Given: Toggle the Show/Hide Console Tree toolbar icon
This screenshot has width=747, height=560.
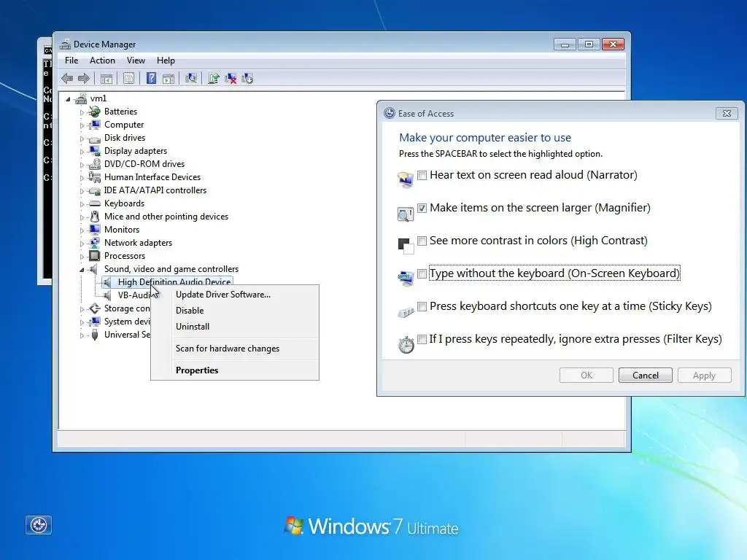Looking at the screenshot, I should [x=107, y=79].
